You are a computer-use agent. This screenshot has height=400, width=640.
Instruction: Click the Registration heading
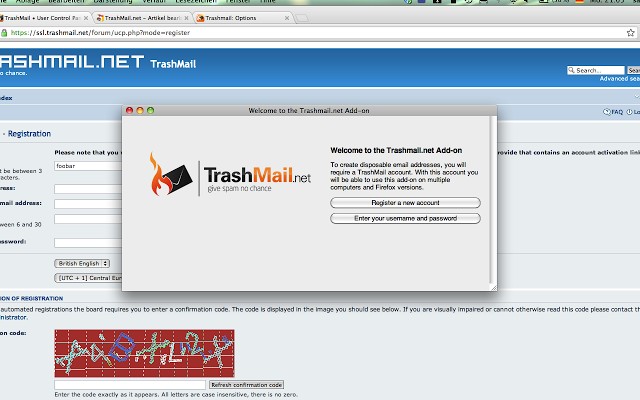tap(29, 134)
